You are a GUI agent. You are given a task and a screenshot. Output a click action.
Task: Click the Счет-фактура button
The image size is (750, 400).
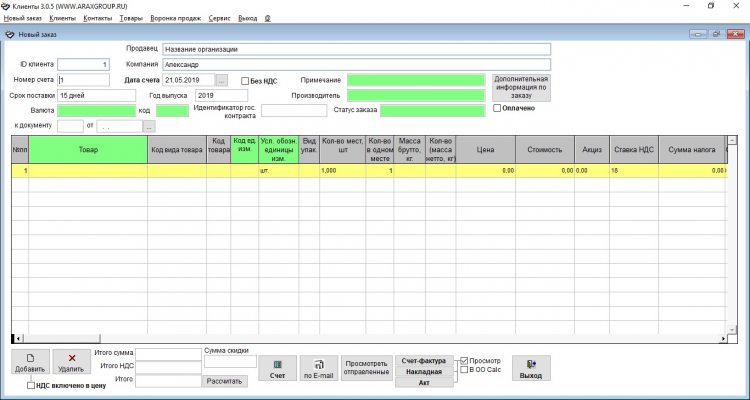423,360
